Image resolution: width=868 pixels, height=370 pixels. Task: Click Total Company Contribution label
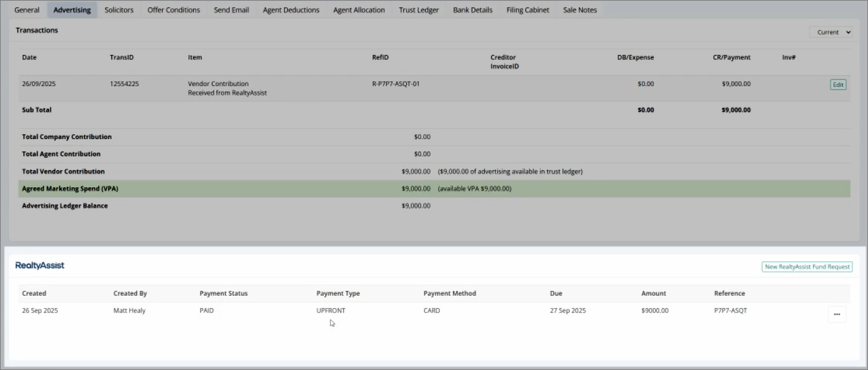67,137
